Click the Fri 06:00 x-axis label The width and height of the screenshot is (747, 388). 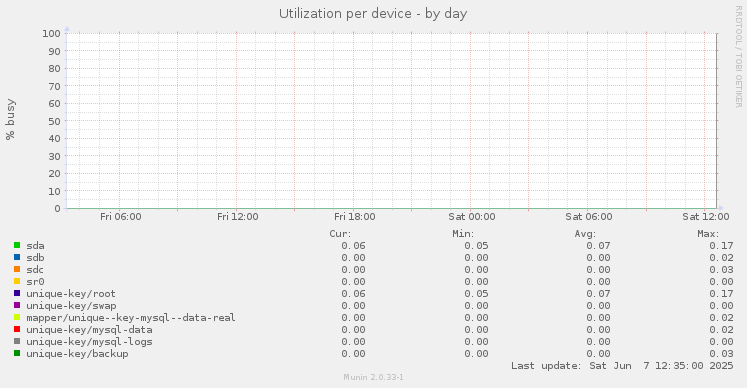point(121,217)
